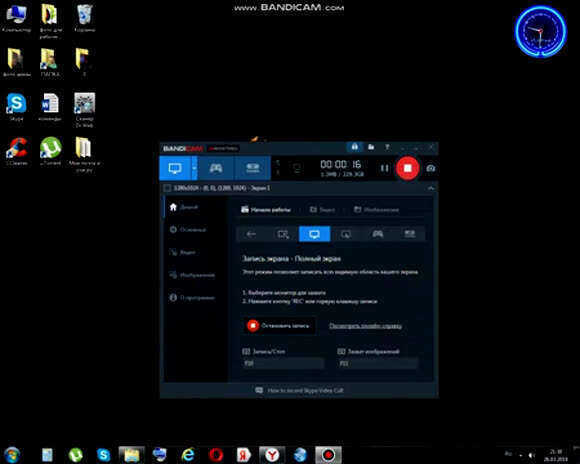Collapse the panel with the chevron arrow
The width and height of the screenshot is (580, 464).
431,188
